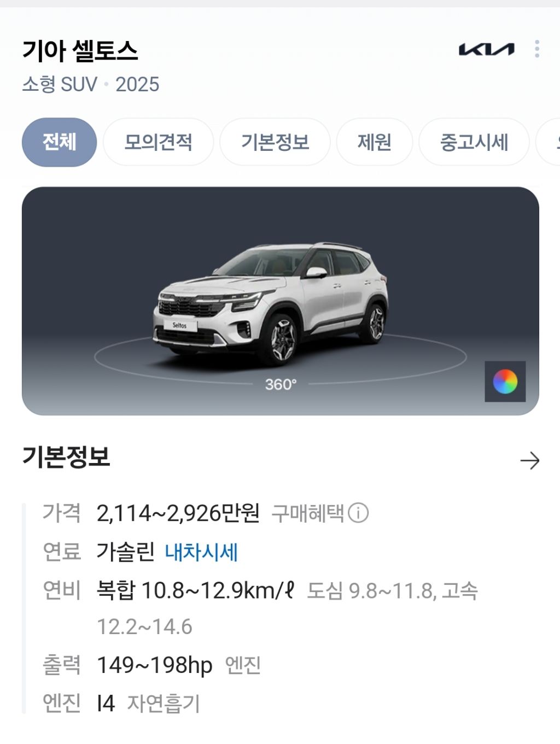
Task: Tap the Kia brand logo
Action: coord(486,49)
